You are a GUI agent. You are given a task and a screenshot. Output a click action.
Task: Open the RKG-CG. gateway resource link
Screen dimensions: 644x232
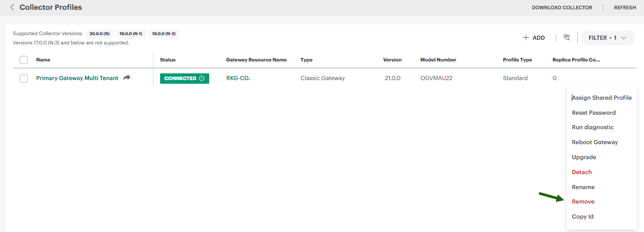238,79
